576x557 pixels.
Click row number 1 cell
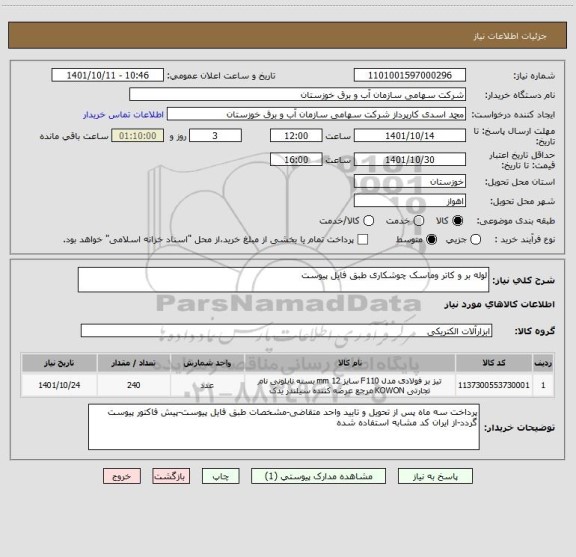543,385
